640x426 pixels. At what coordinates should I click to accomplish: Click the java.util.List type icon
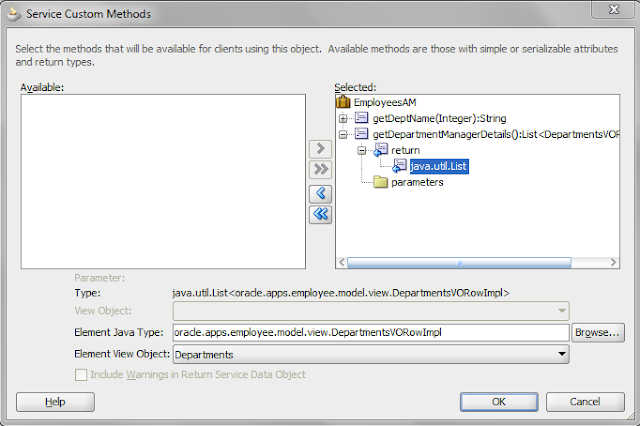tap(399, 166)
